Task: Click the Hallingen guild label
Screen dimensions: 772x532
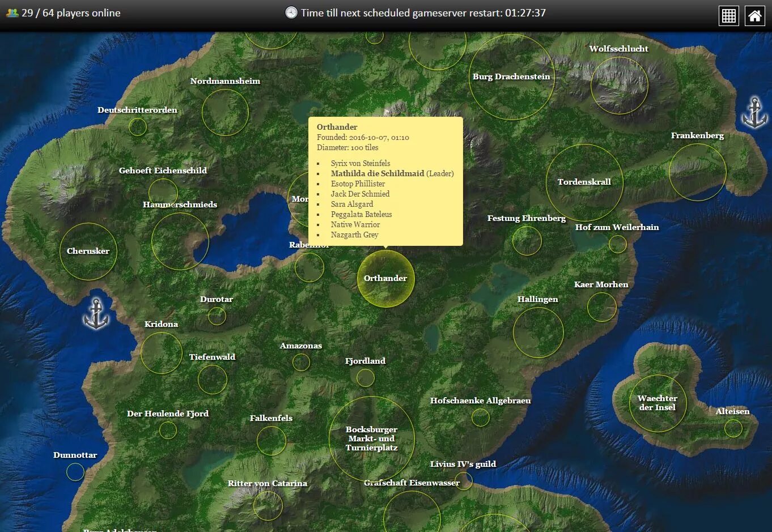Action: pos(537,299)
